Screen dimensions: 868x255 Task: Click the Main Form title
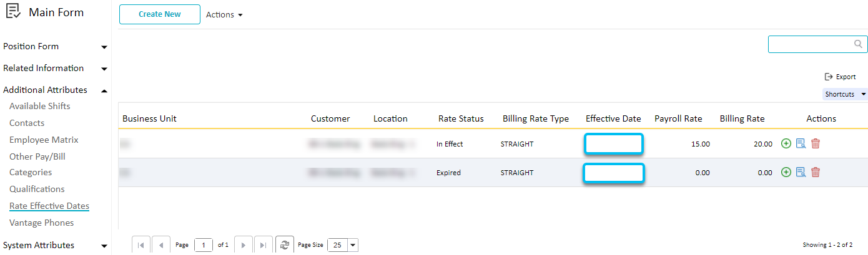(x=56, y=12)
